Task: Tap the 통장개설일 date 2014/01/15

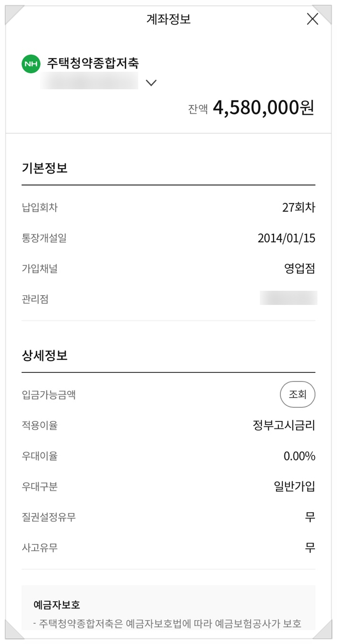Action: [287, 238]
